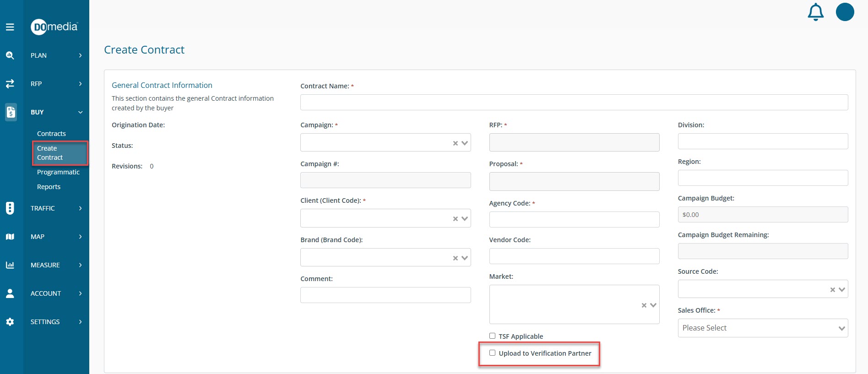Open the MEASURE menu item
868x374 pixels.
45,265
